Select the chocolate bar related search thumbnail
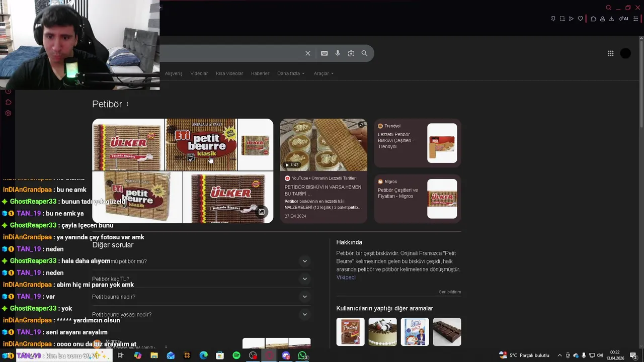This screenshot has width=644, height=362. 447,332
